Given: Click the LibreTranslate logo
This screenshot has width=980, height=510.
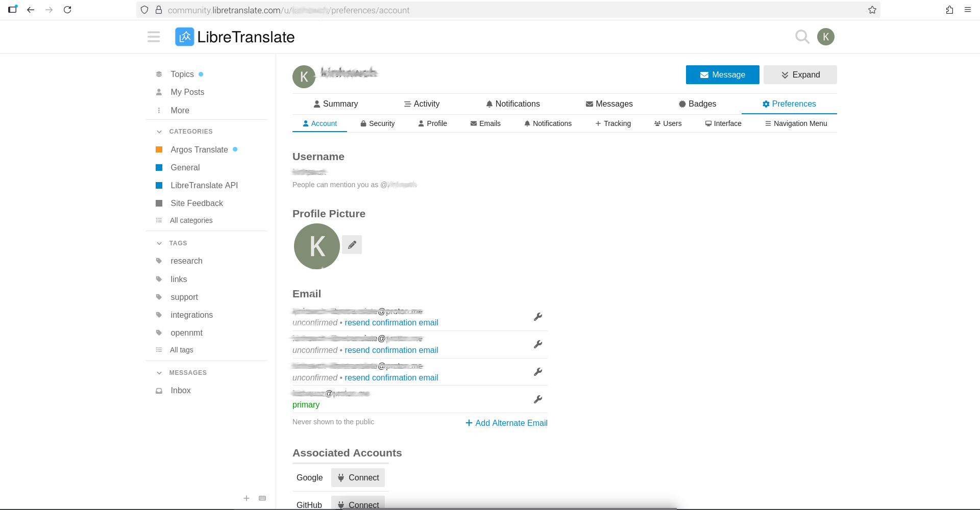Looking at the screenshot, I should (235, 37).
